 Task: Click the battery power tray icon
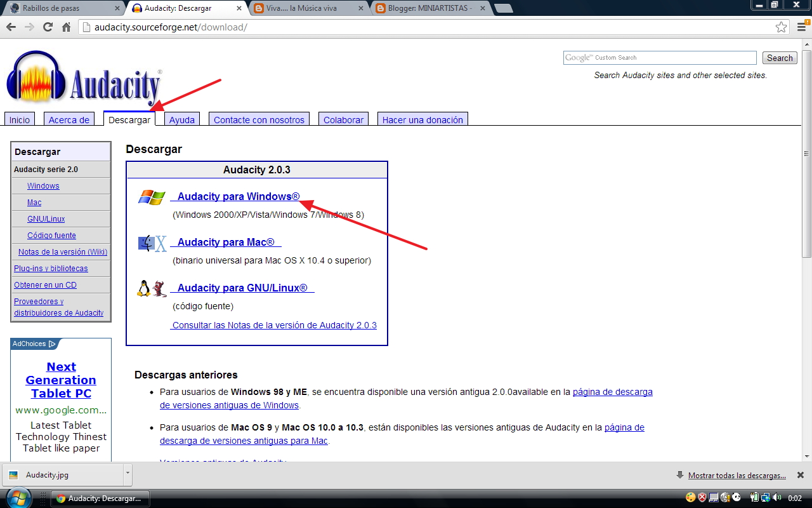pyautogui.click(x=755, y=498)
